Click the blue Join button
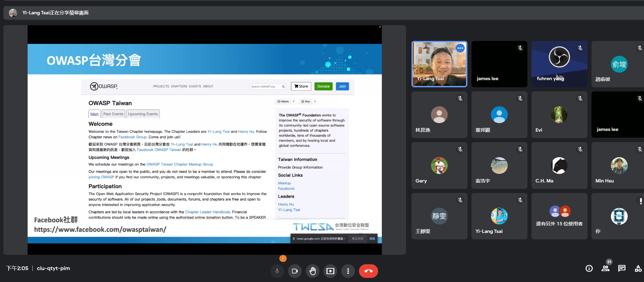 (342, 86)
